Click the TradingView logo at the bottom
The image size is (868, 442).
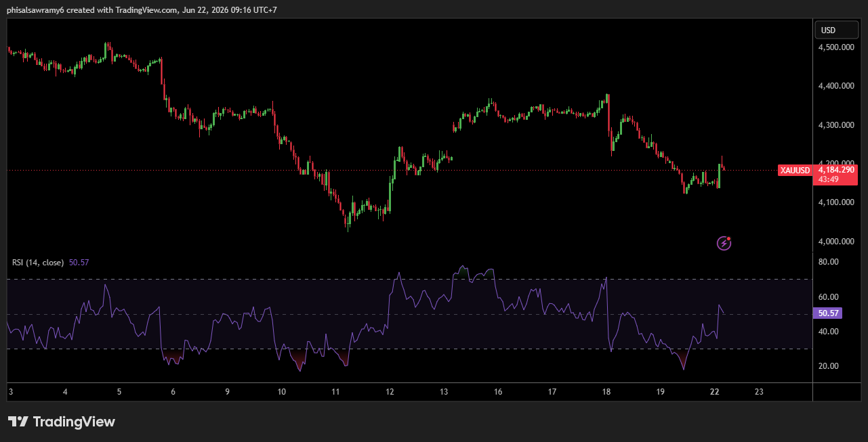(62, 422)
